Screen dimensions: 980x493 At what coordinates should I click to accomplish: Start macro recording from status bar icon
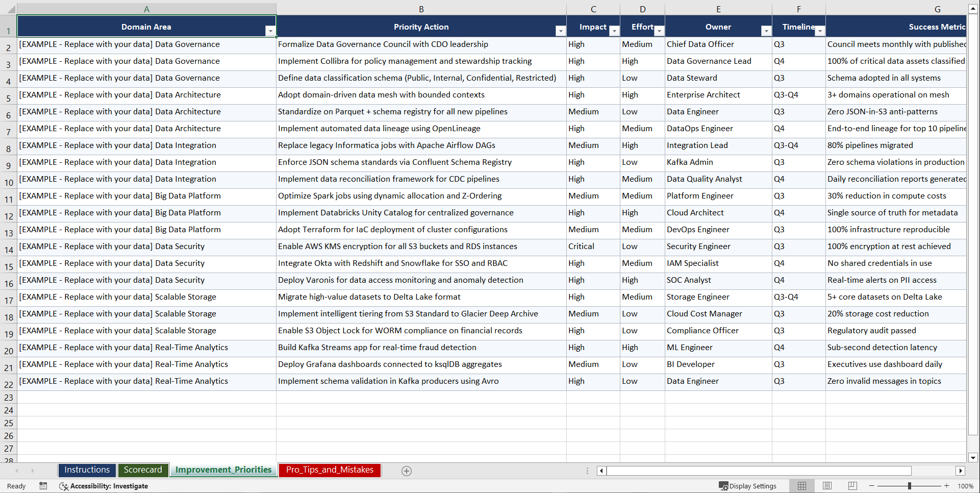[43, 486]
